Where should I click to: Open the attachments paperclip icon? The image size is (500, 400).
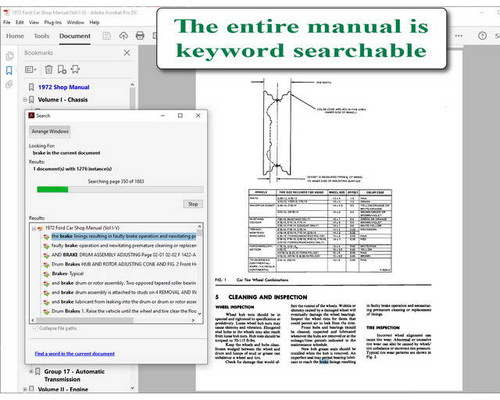9,84
